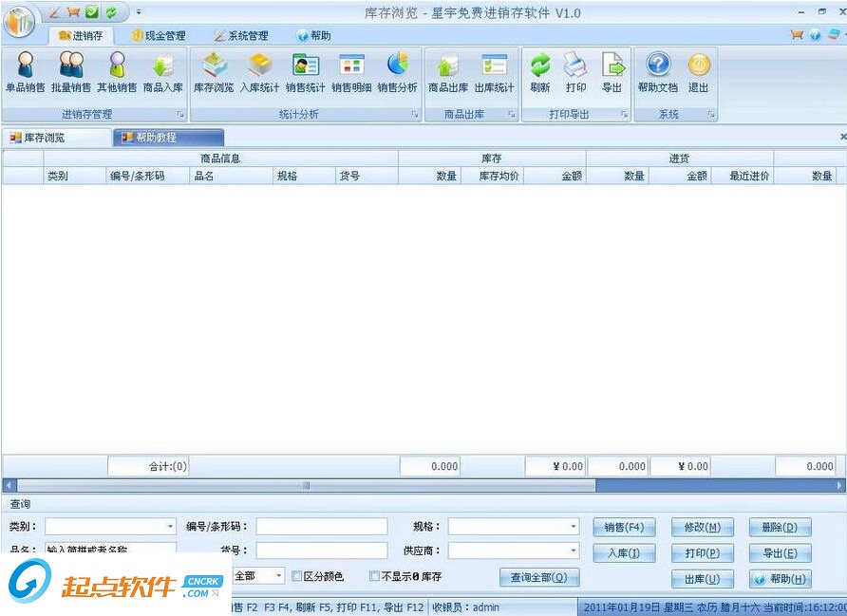Click the 帮助(H) button

coord(780,579)
